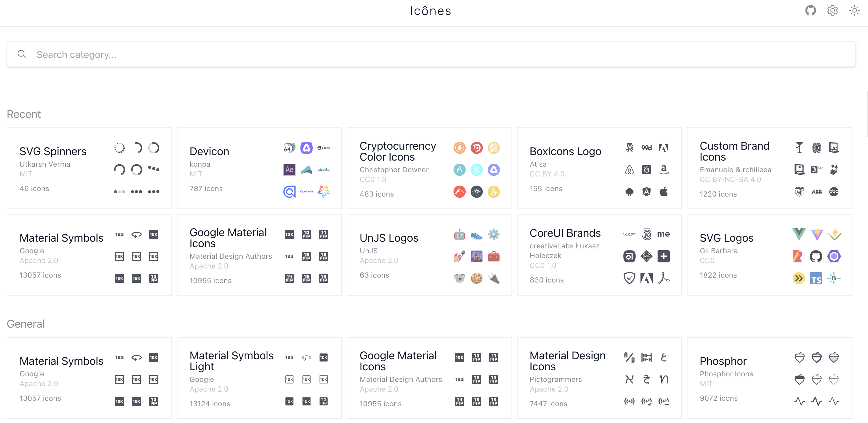Open the settings gear icon
Image resolution: width=868 pixels, height=423 pixels.
click(x=832, y=10)
